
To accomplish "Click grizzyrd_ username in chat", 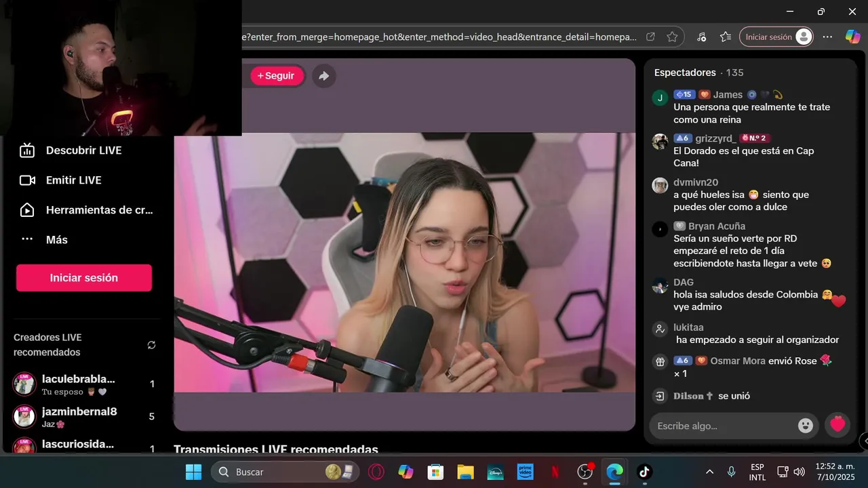I will click(x=715, y=138).
